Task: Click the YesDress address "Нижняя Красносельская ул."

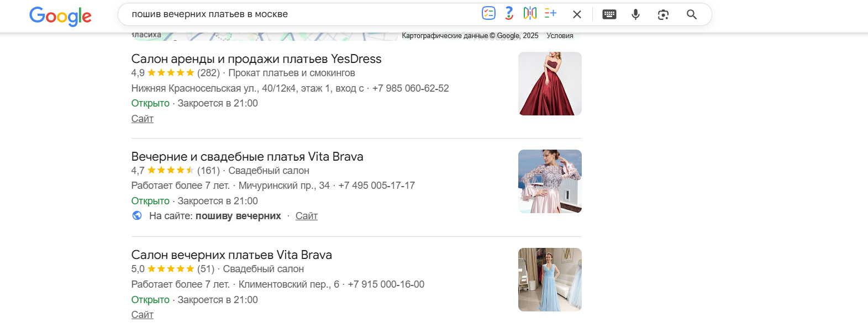Action: point(248,88)
